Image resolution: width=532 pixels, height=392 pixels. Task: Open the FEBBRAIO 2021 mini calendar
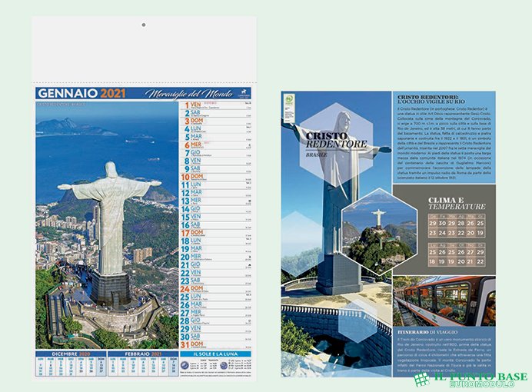[142, 364]
